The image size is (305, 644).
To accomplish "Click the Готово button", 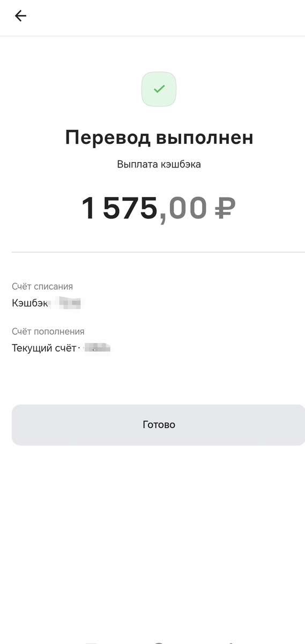I will (x=159, y=425).
